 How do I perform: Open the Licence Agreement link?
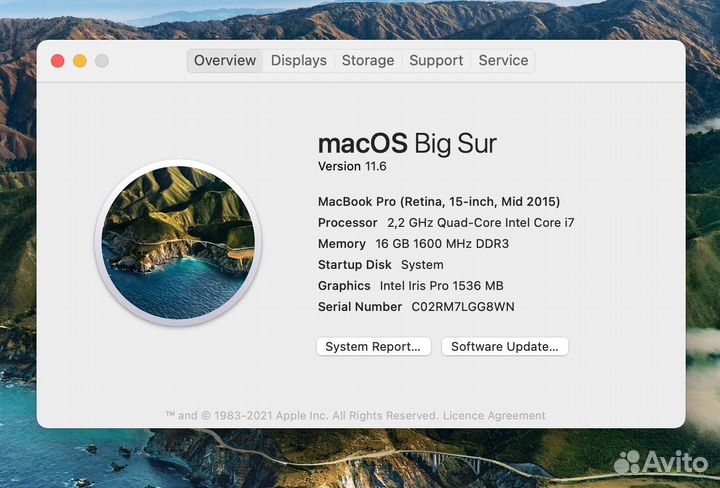tap(494, 415)
